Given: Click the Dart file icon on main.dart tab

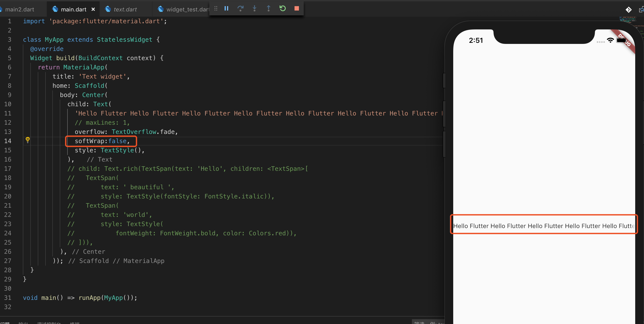Looking at the screenshot, I should tap(55, 9).
